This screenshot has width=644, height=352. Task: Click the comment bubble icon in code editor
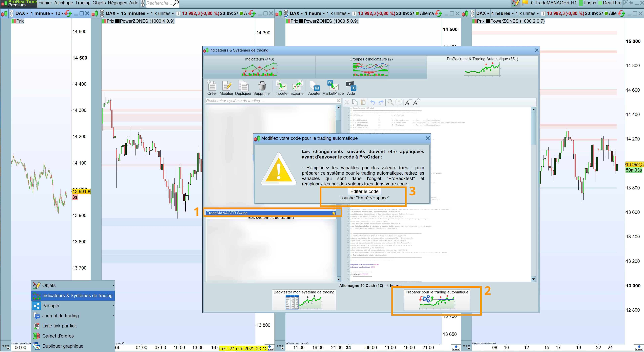tap(399, 102)
